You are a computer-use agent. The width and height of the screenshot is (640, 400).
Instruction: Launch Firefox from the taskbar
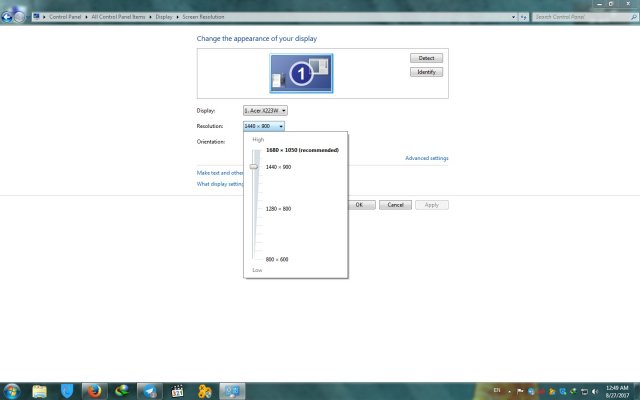[95, 390]
